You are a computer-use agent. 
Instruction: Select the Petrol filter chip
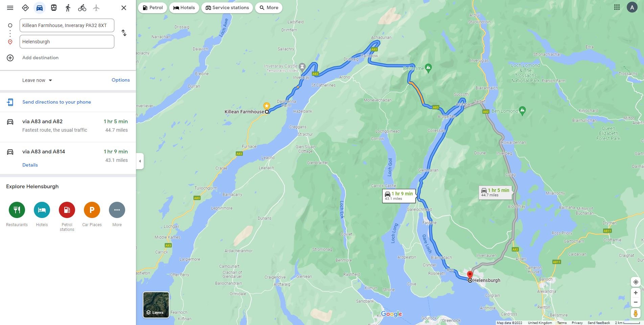click(x=153, y=7)
